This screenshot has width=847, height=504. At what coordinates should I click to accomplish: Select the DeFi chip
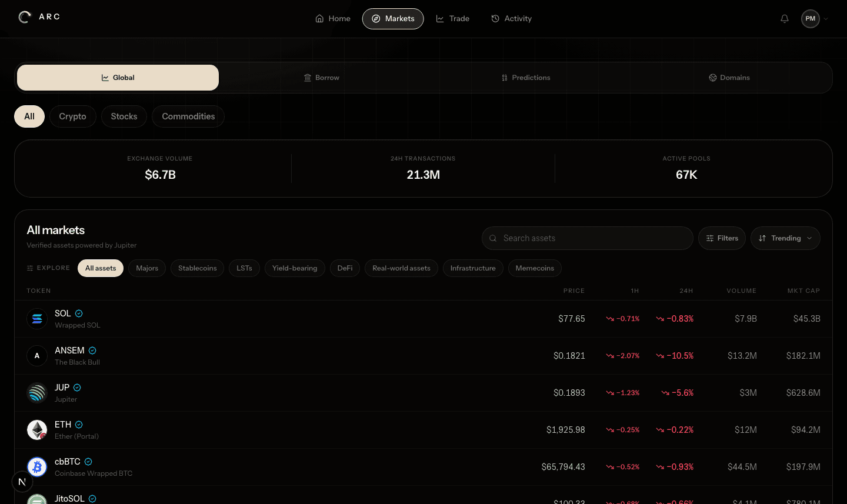tap(345, 268)
